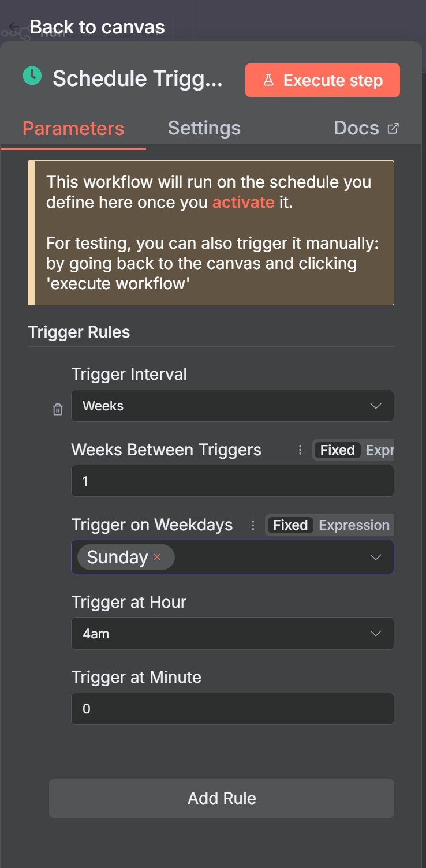Click the flask icon in Execute step
This screenshot has width=426, height=868.
click(x=268, y=80)
